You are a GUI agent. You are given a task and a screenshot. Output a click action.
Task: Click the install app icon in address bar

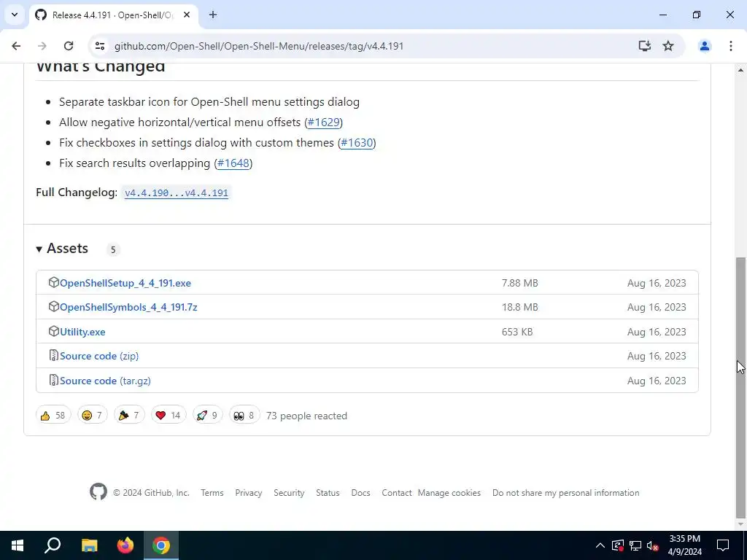645,46
